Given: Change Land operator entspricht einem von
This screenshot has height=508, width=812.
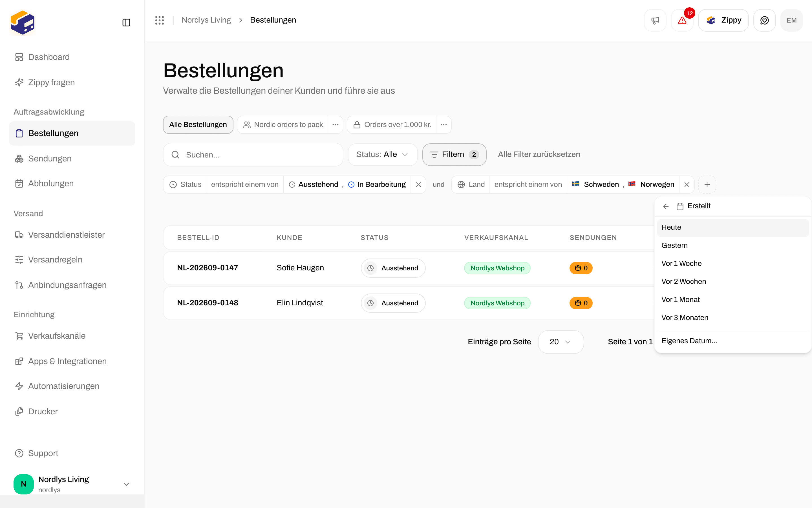Looking at the screenshot, I should tap(528, 185).
